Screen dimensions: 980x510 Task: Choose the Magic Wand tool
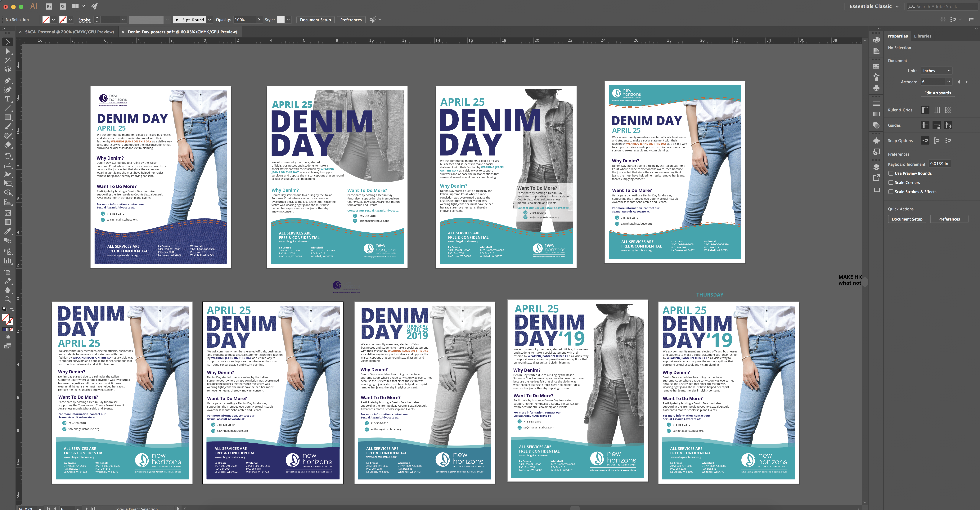coord(7,60)
